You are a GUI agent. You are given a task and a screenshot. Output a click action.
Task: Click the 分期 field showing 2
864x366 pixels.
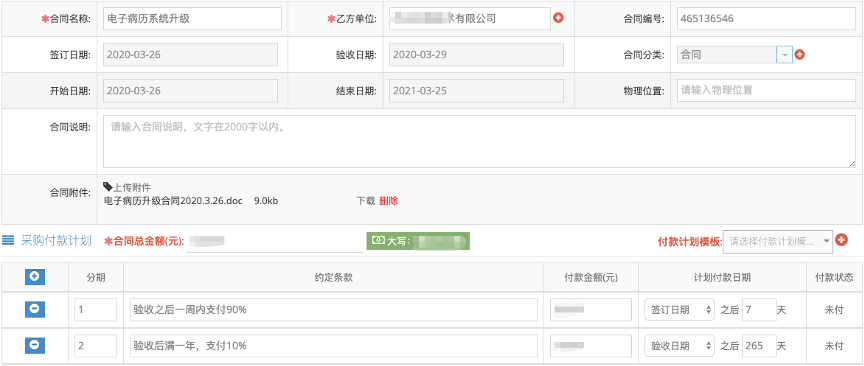click(95, 346)
